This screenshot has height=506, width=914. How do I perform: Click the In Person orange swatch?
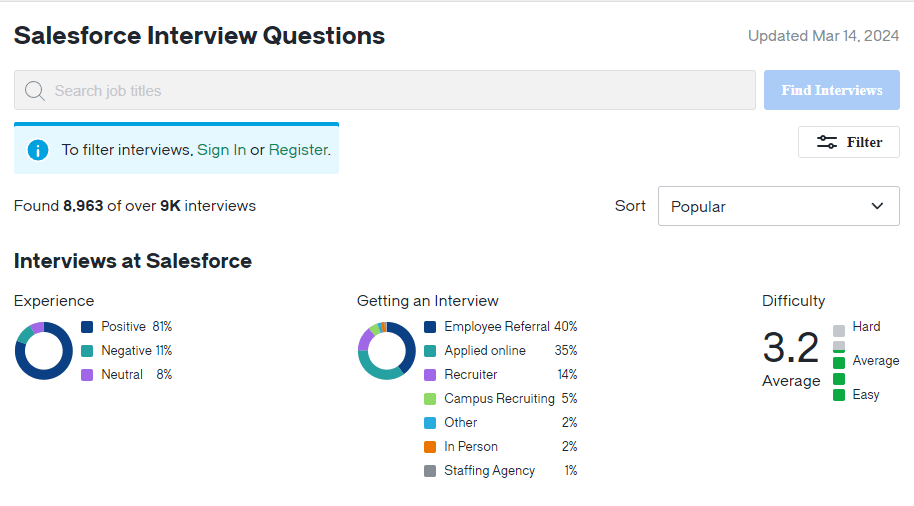430,447
